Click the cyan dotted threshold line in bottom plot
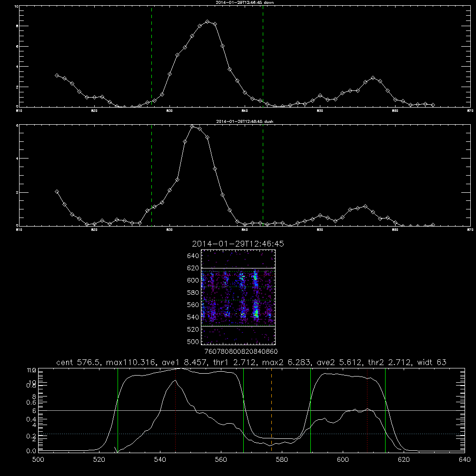476x476 pixels. click(251, 434)
